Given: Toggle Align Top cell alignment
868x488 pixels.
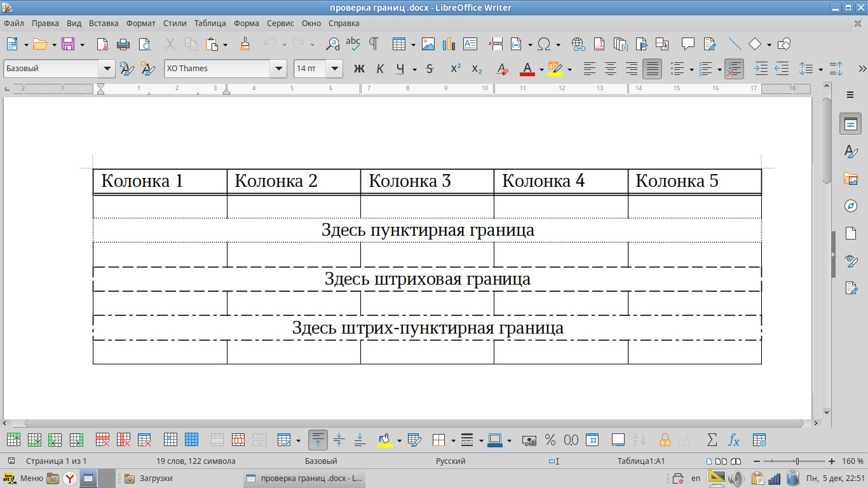Looking at the screenshot, I should (x=318, y=440).
